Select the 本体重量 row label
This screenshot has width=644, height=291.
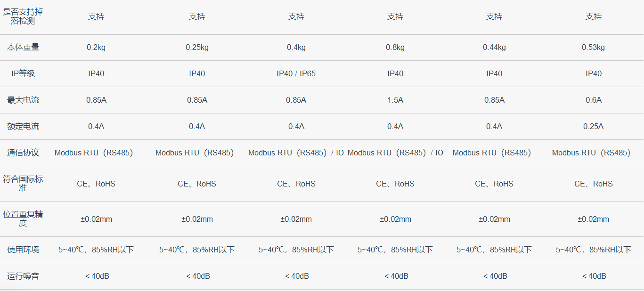click(x=23, y=47)
